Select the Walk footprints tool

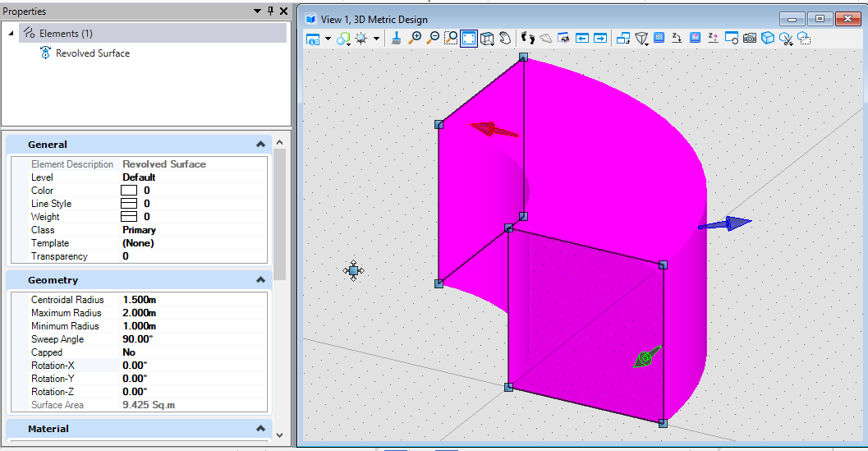pyautogui.click(x=527, y=39)
